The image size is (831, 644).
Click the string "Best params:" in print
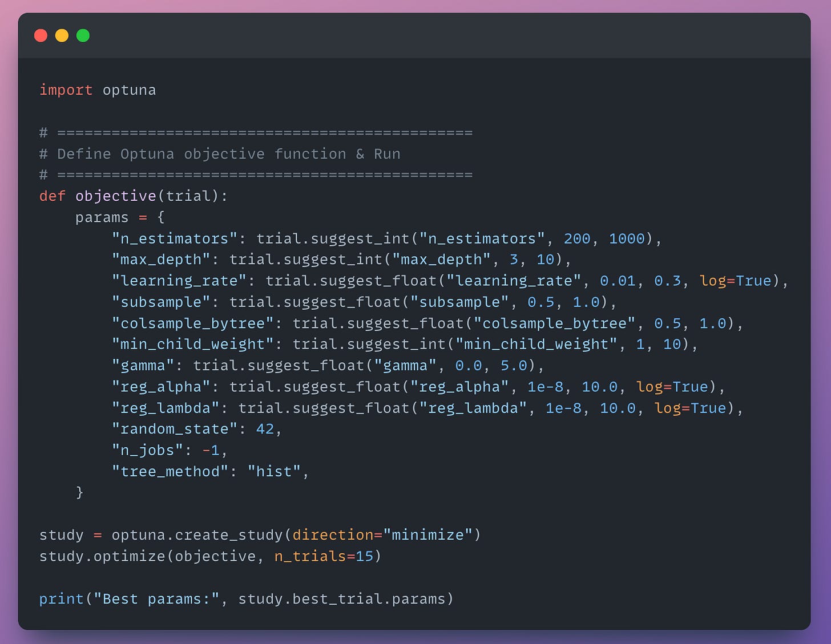(x=156, y=599)
